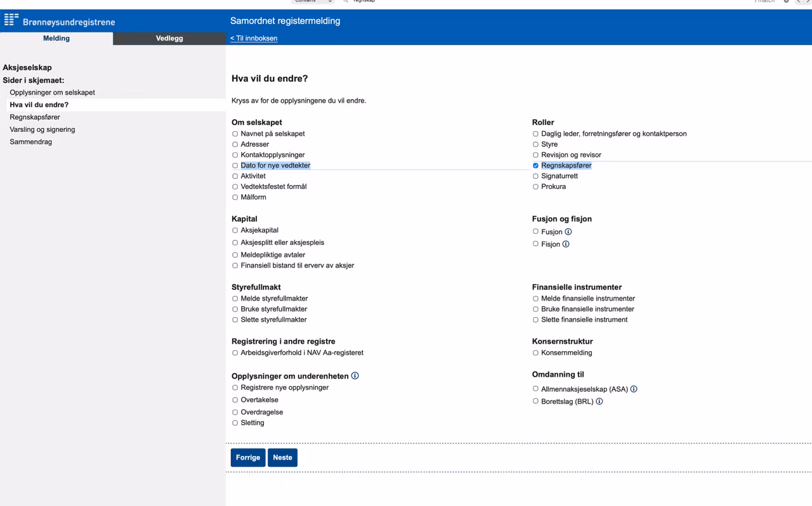The image size is (812, 506).
Task: Clear the find bar search with x icon
Action: coord(786,1)
